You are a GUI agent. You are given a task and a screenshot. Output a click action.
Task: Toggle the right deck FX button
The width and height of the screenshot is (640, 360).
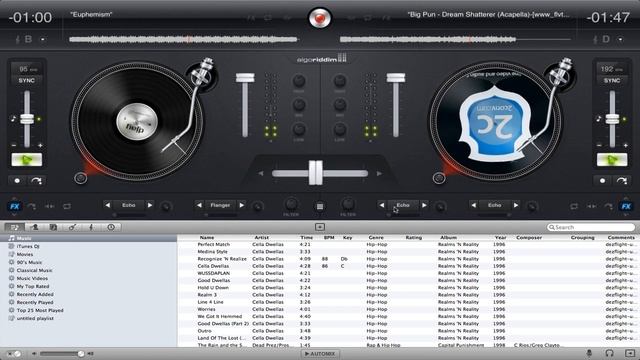[x=626, y=206]
